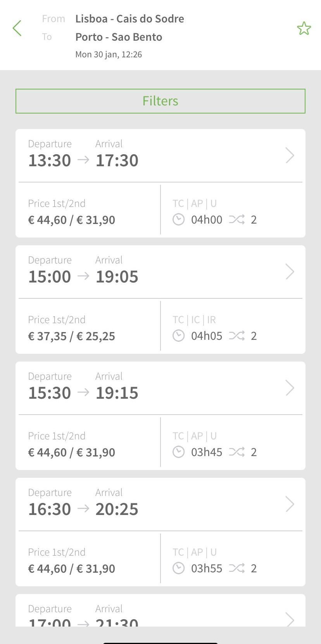
Task: Expand the 13:30 departure trip chevron
Action: 290,155
